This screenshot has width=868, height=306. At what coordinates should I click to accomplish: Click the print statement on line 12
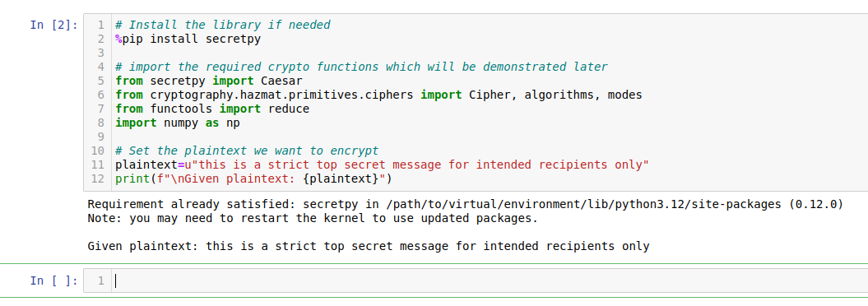tap(253, 178)
